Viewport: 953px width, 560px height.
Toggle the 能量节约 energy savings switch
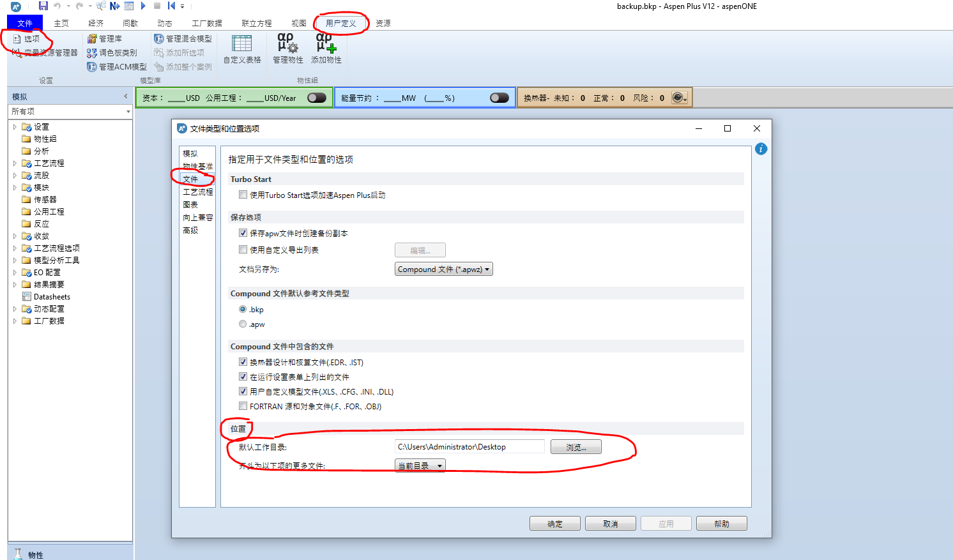pyautogui.click(x=499, y=98)
